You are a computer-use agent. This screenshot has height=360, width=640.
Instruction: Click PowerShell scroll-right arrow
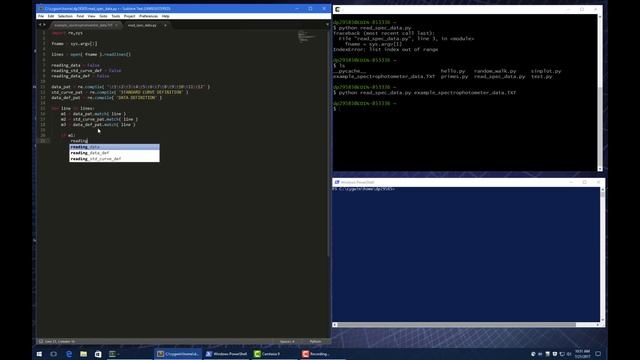click(x=598, y=325)
